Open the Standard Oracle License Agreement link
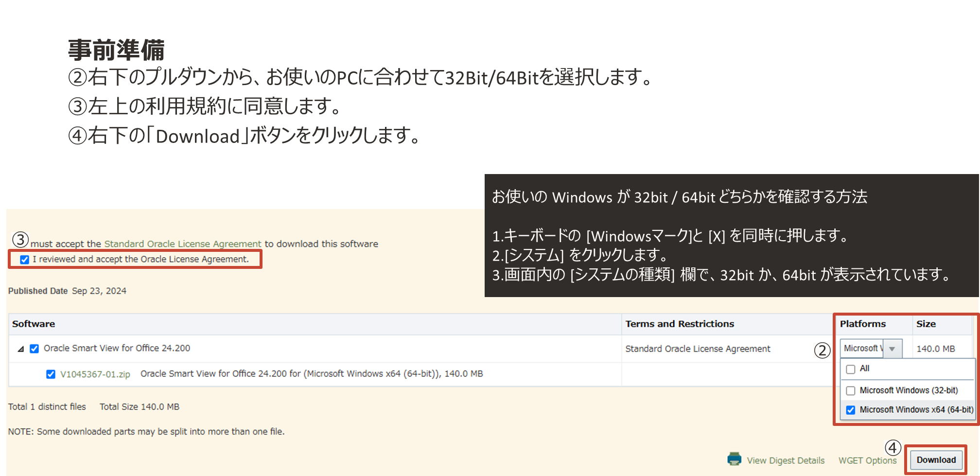The height and width of the screenshot is (476, 980). [x=183, y=244]
